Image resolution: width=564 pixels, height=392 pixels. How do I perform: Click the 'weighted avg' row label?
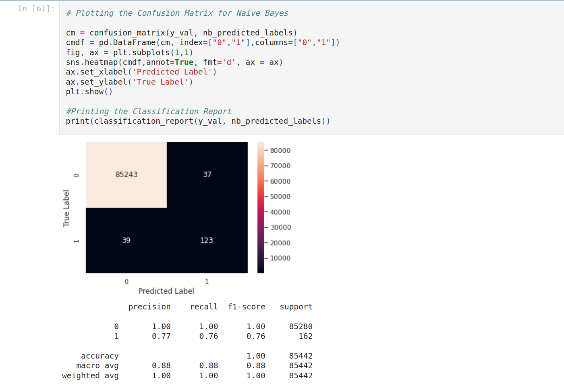tap(90, 375)
